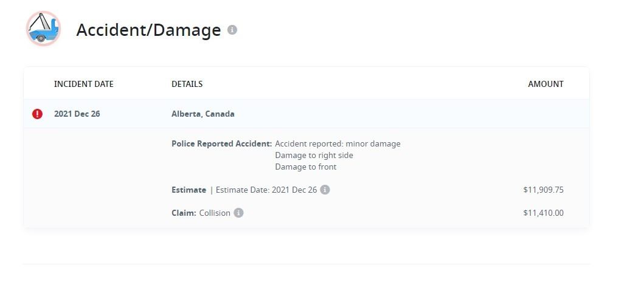The width and height of the screenshot is (644, 293).
Task: Click the $11,909.75 estimate amount
Action: tap(543, 190)
